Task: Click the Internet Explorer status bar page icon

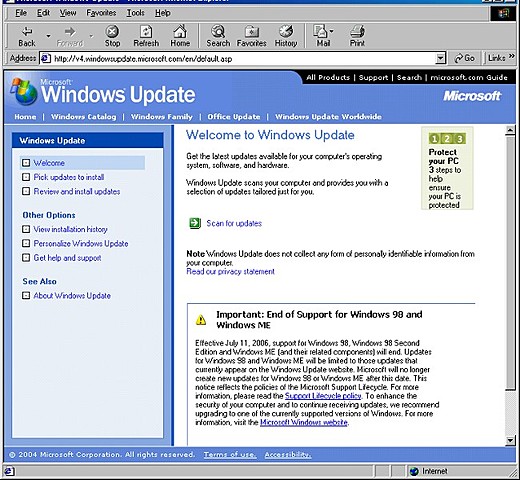Action: (9, 471)
